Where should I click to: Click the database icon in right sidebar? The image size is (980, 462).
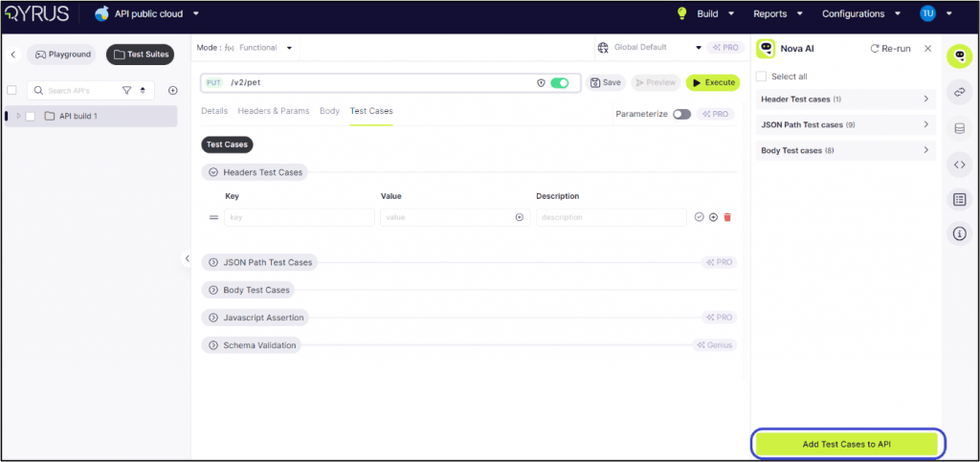tap(959, 128)
